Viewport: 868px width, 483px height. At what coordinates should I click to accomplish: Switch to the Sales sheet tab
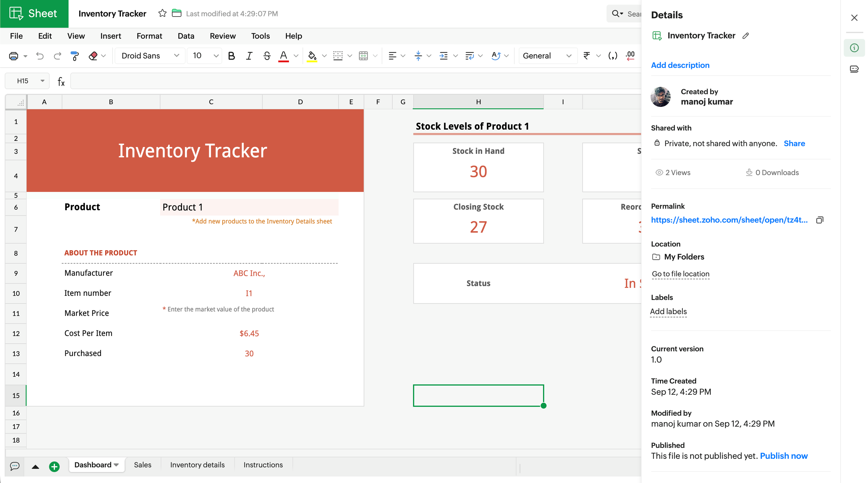click(x=142, y=465)
